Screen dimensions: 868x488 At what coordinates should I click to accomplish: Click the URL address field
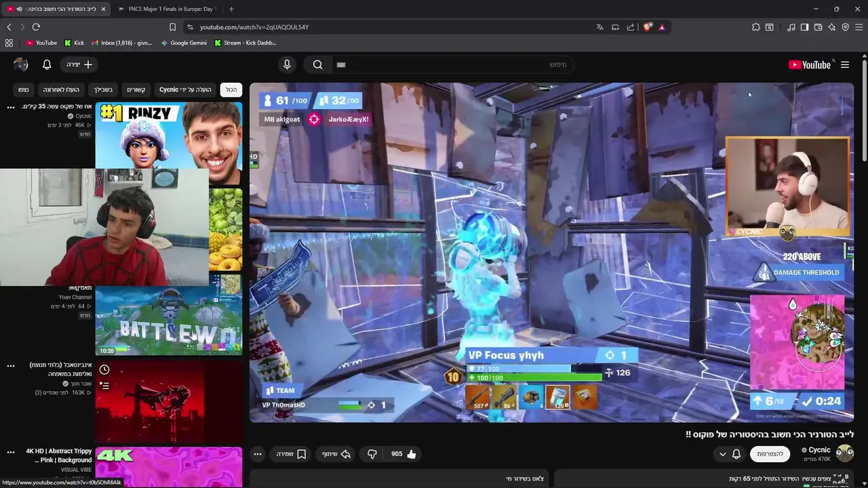click(390, 27)
